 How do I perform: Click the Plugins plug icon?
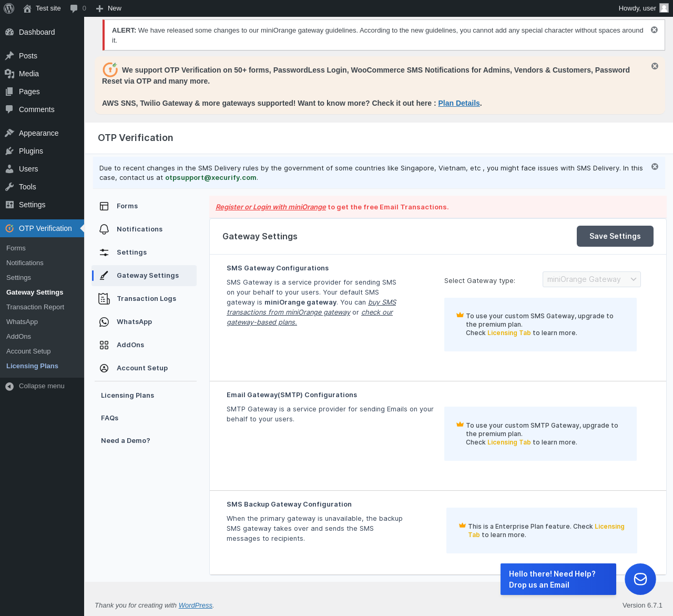click(9, 151)
